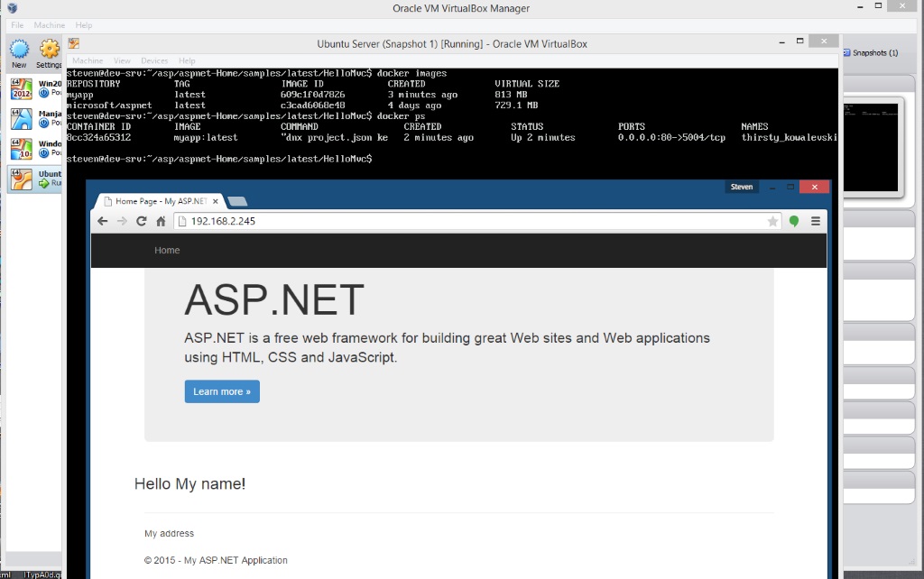Image resolution: width=924 pixels, height=579 pixels.
Task: Open the Chrome hamburger menu
Action: click(816, 221)
